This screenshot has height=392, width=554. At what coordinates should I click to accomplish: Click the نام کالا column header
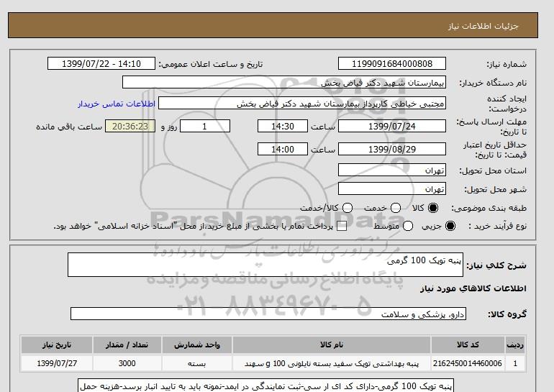pos(332,345)
